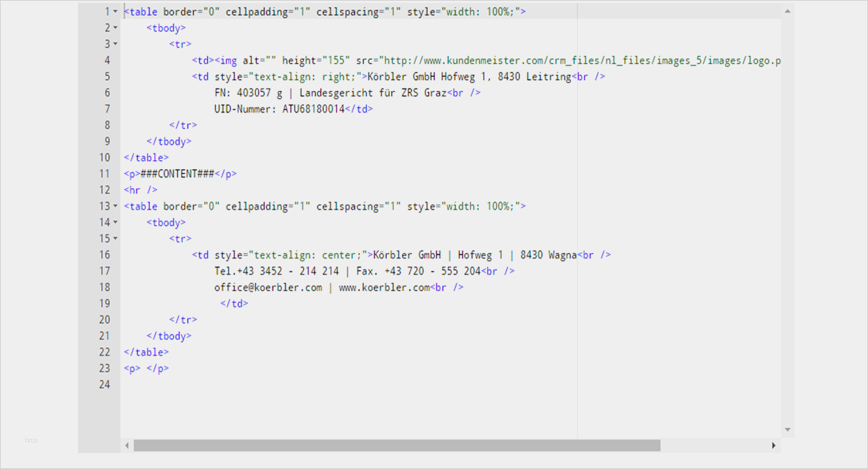Collapse the tr fold arrow on line 3
The image size is (868, 469).
click(115, 44)
